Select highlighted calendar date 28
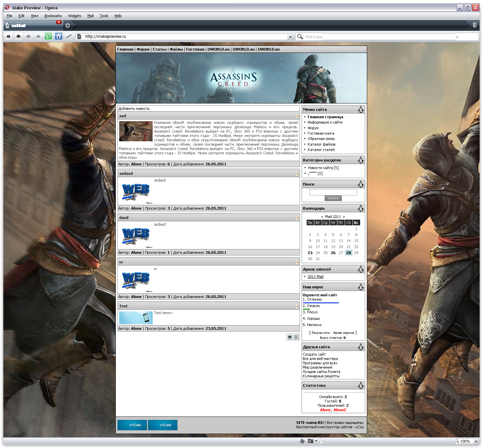 point(348,253)
